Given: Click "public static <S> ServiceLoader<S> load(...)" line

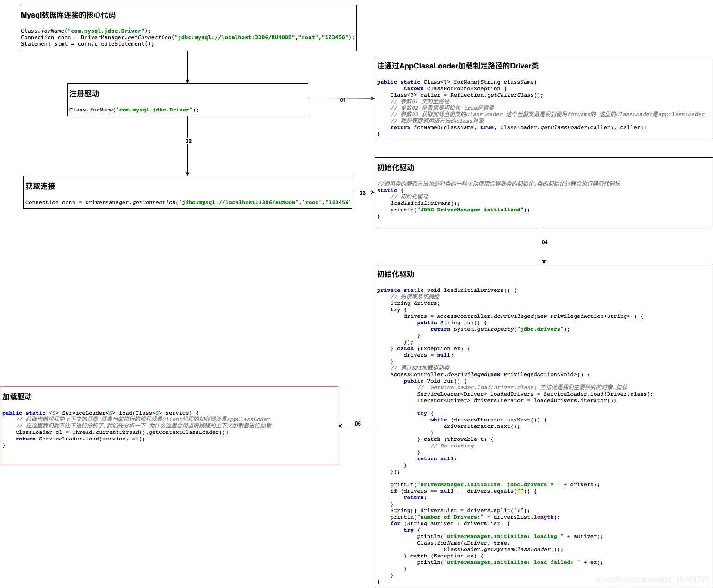Looking at the screenshot, I should tap(100, 413).
